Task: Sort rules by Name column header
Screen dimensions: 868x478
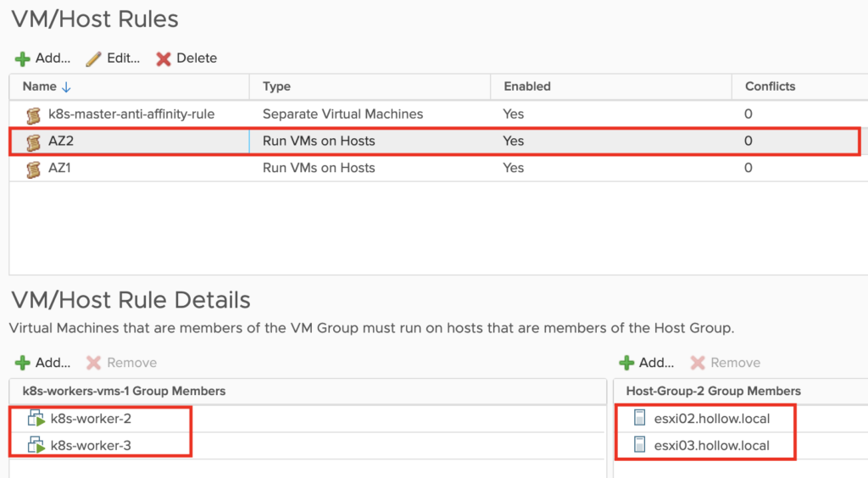Action: (x=40, y=86)
